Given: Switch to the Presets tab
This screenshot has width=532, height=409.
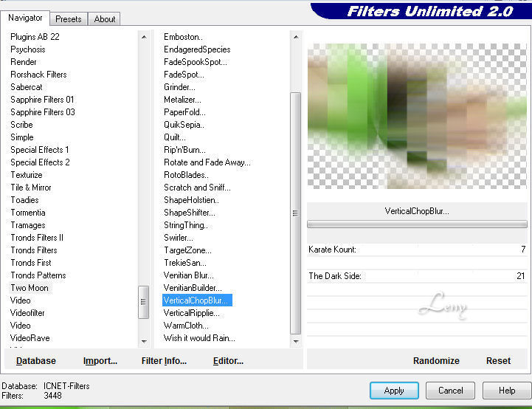Looking at the screenshot, I should click(x=69, y=19).
